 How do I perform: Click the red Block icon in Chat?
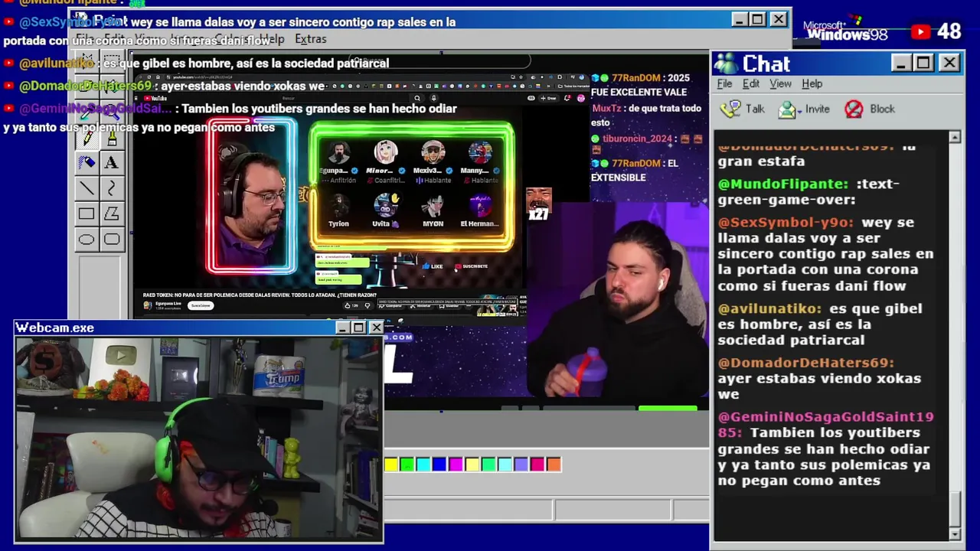pyautogui.click(x=854, y=109)
